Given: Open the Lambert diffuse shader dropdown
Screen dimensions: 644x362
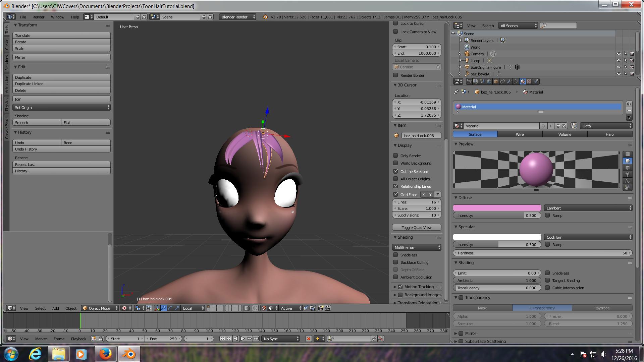Looking at the screenshot, I should point(588,208).
